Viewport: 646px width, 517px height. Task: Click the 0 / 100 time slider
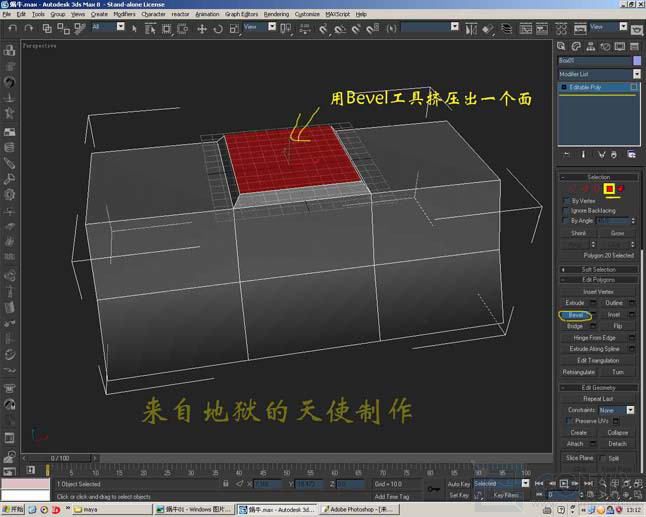click(60, 458)
